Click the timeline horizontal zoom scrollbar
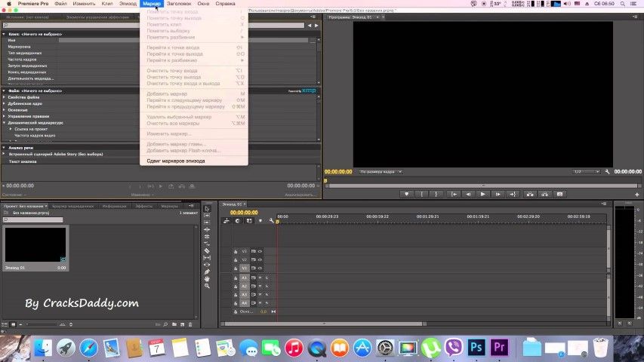Screen dimensions: 644x362 tap(324, 324)
